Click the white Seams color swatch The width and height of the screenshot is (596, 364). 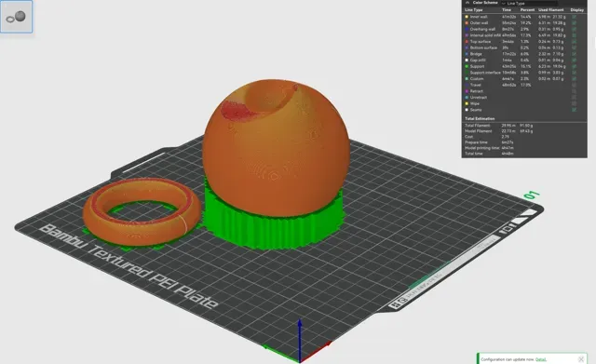[467, 110]
